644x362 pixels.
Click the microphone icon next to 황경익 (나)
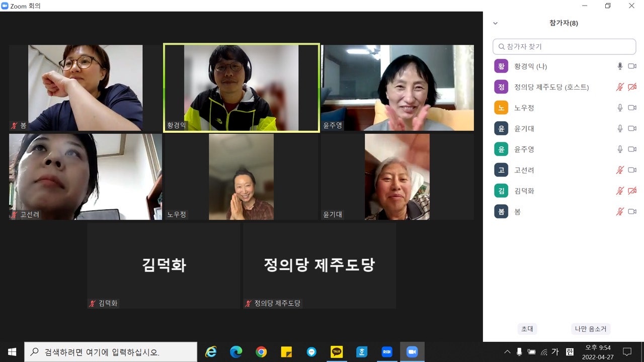click(x=620, y=66)
